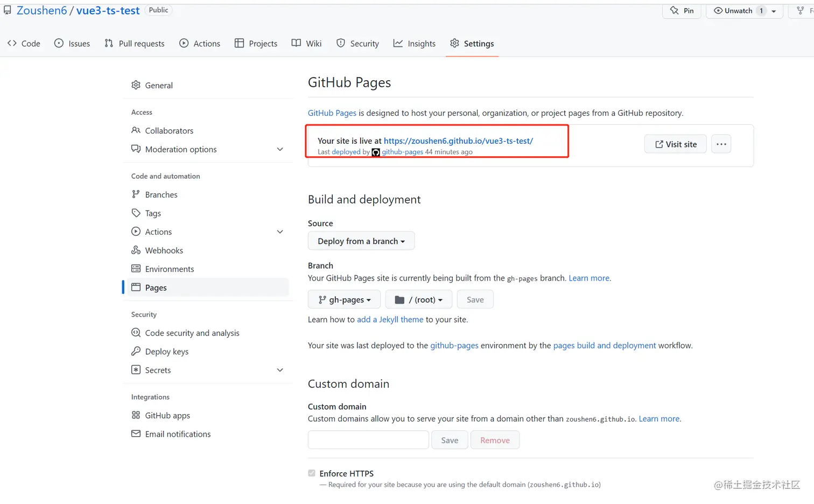Click the 'deployed' link
The width and height of the screenshot is (814, 504).
click(346, 152)
